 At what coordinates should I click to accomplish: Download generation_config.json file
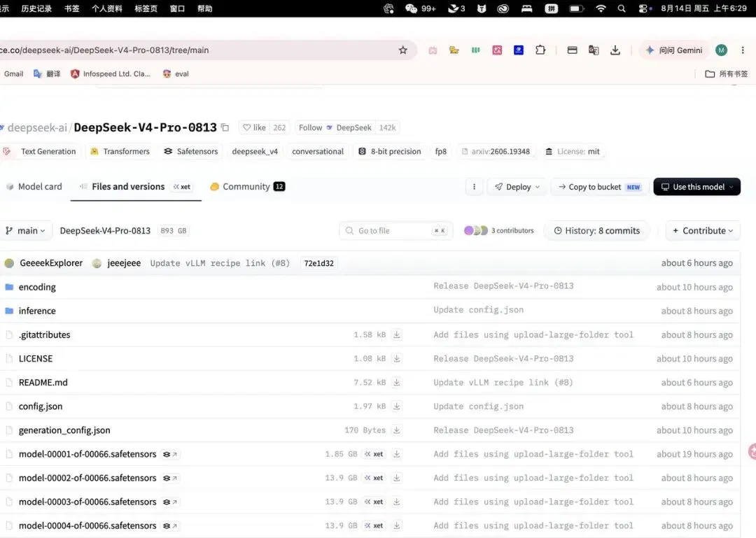(x=396, y=430)
